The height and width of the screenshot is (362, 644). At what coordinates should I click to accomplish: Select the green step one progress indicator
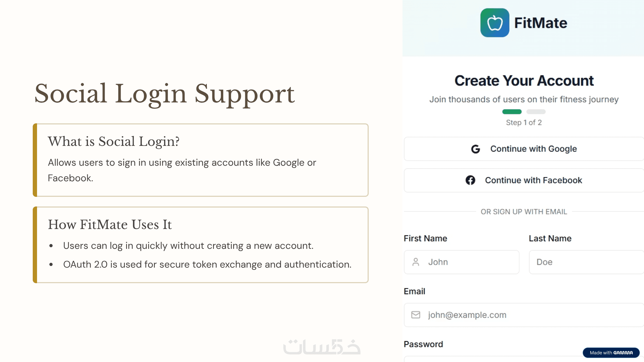pyautogui.click(x=512, y=112)
